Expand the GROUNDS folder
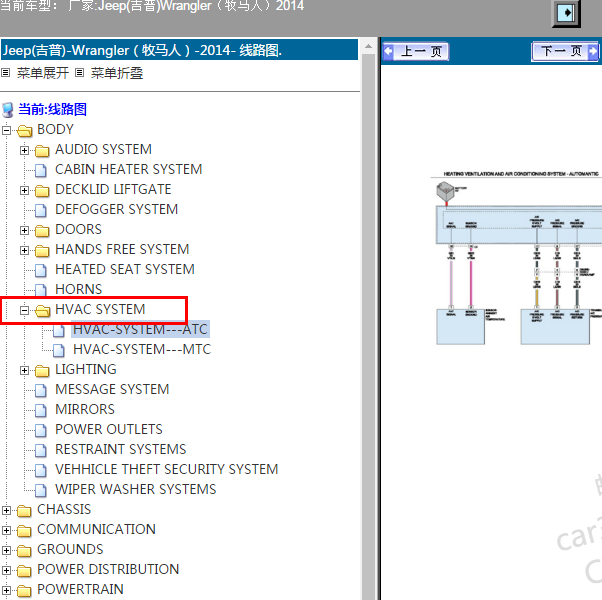This screenshot has width=602, height=600. pos(6,550)
